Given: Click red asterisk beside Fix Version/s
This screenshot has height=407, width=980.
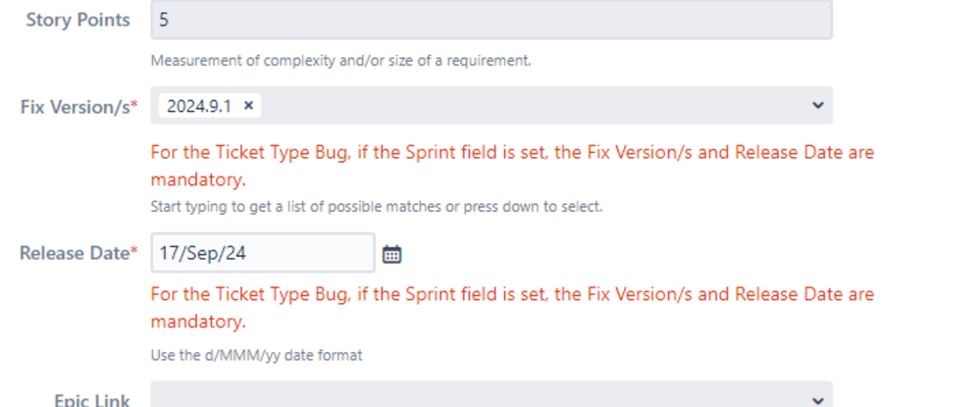Looking at the screenshot, I should [x=133, y=104].
